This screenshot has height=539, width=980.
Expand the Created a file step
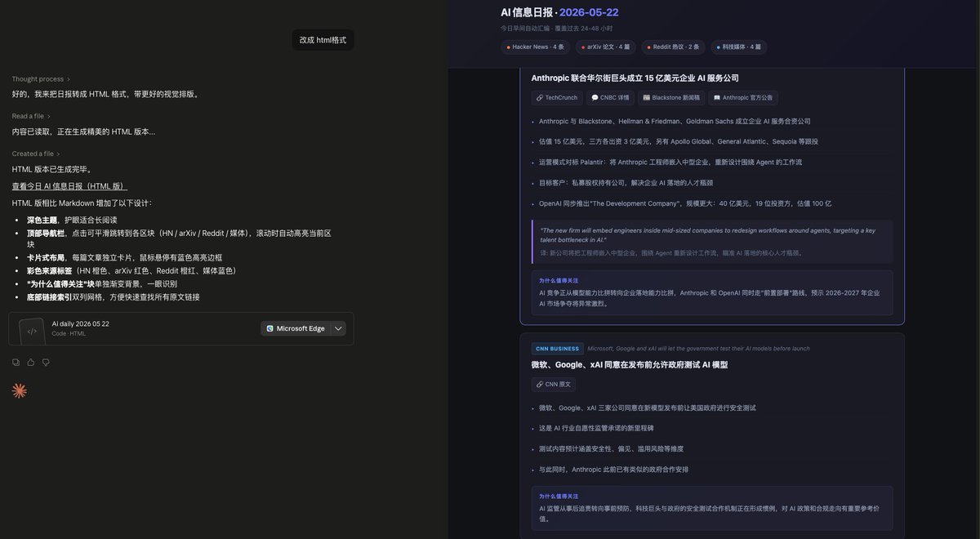click(36, 154)
